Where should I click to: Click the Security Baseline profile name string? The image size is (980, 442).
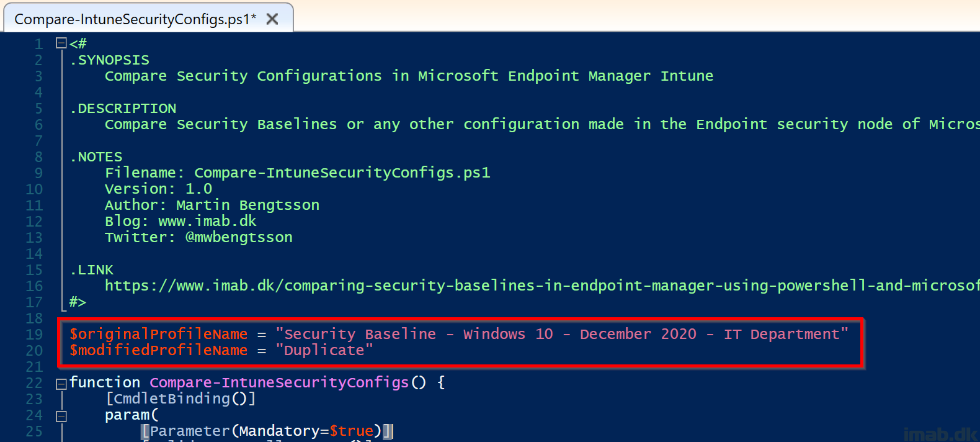tap(562, 334)
